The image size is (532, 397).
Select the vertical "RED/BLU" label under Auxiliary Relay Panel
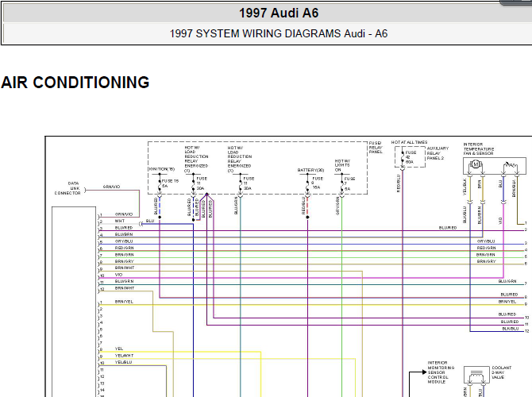point(399,183)
